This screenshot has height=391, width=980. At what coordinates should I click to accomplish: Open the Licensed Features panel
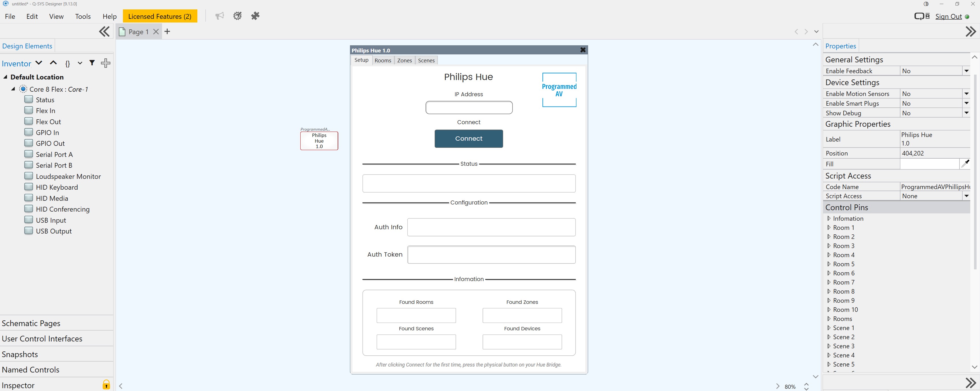(160, 16)
